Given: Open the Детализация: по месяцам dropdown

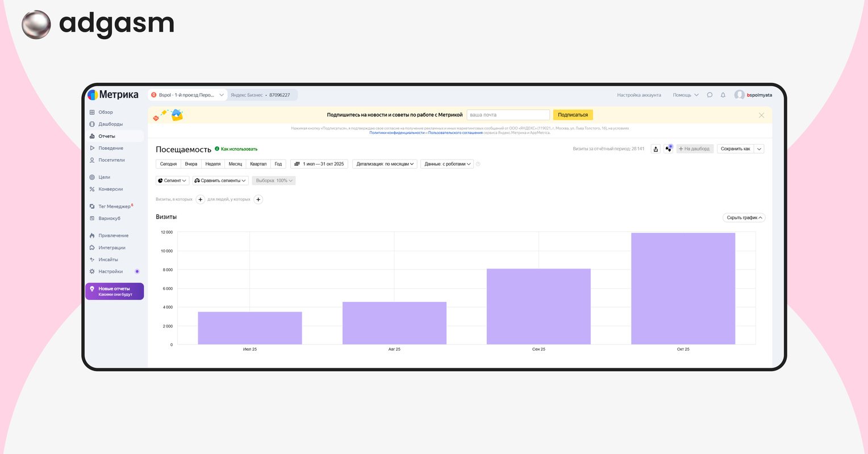Looking at the screenshot, I should (x=385, y=164).
